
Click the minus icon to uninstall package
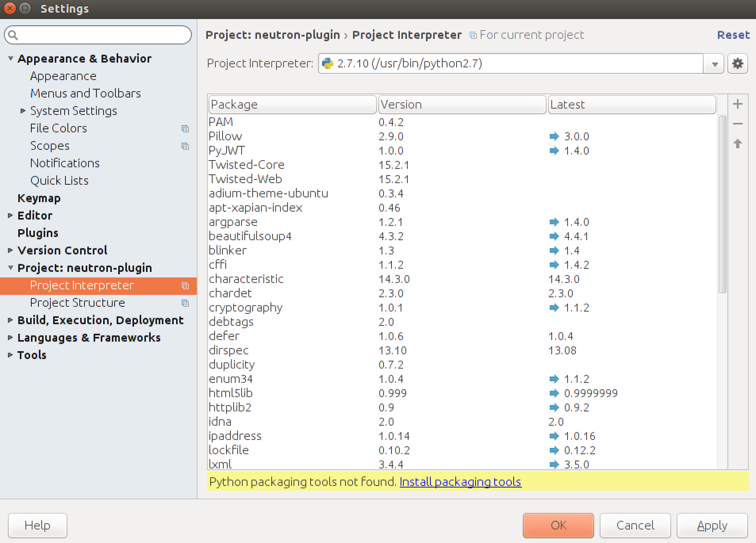[x=738, y=124]
